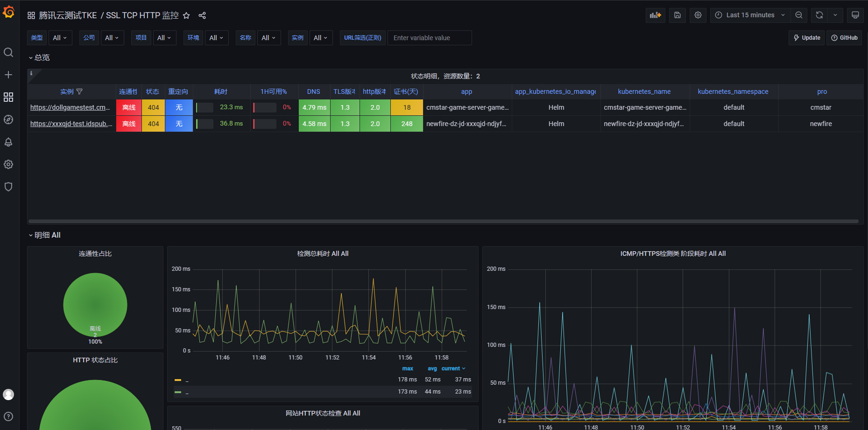The image size is (868, 430).
Task: Add a new panel to dashboard
Action: 656,15
